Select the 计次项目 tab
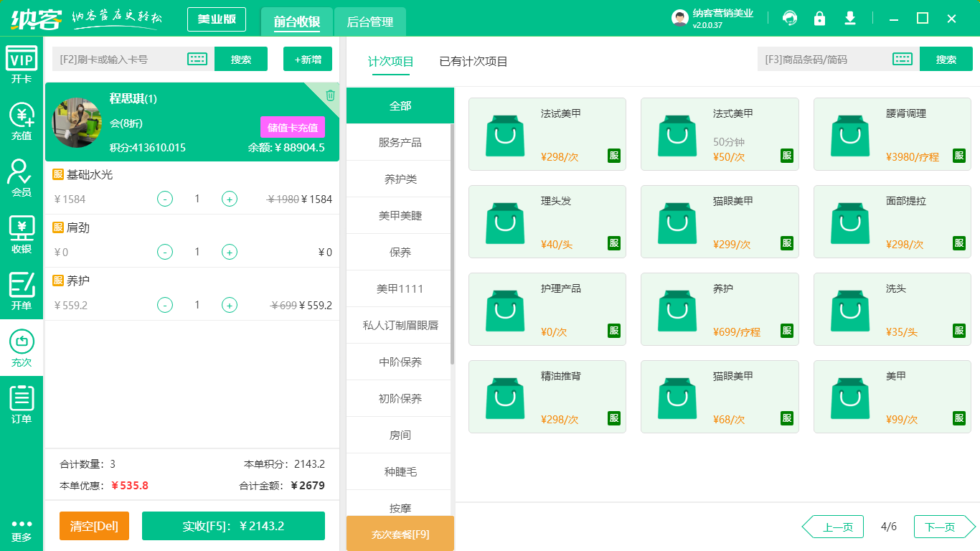This screenshot has height=551, width=980. pyautogui.click(x=391, y=62)
